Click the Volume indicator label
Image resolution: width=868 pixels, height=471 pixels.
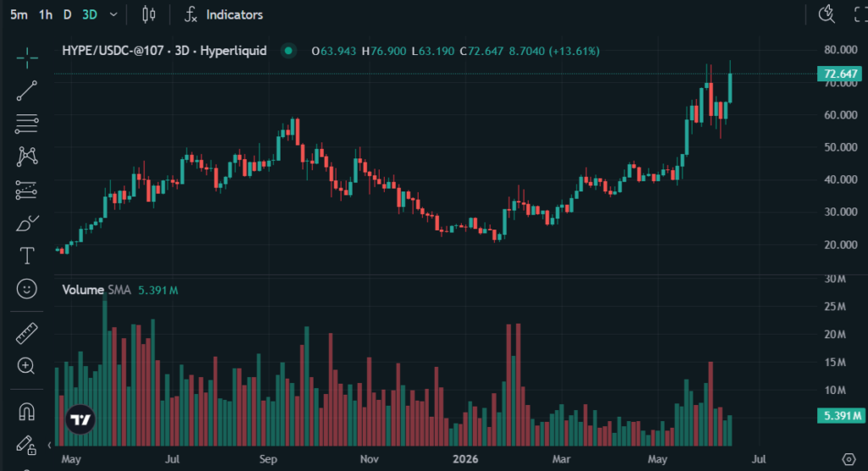click(x=82, y=290)
